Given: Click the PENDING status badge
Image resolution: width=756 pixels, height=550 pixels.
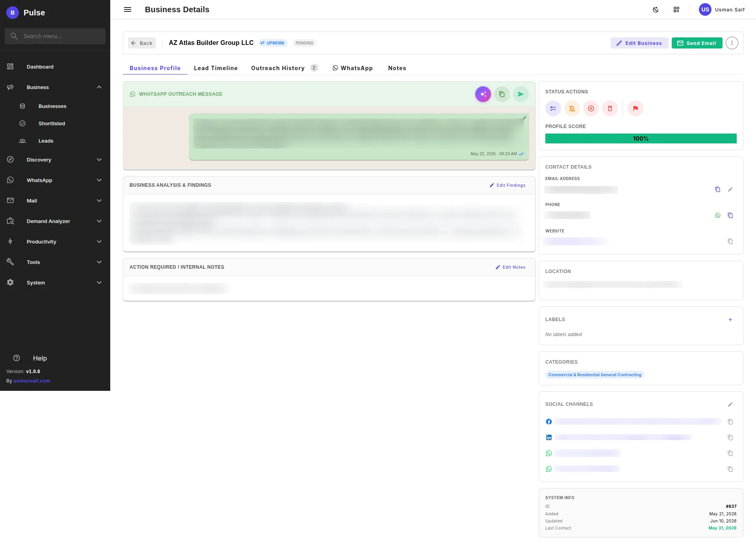Looking at the screenshot, I should click(x=304, y=43).
